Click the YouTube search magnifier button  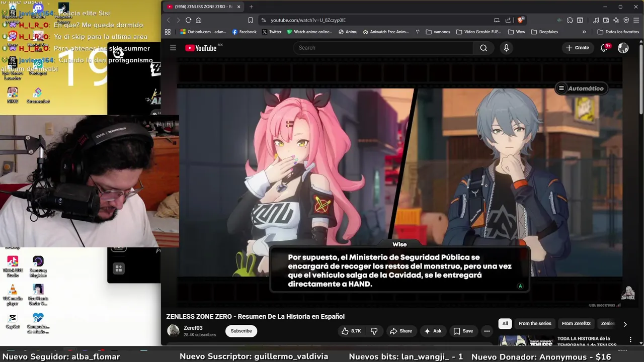pos(484,48)
